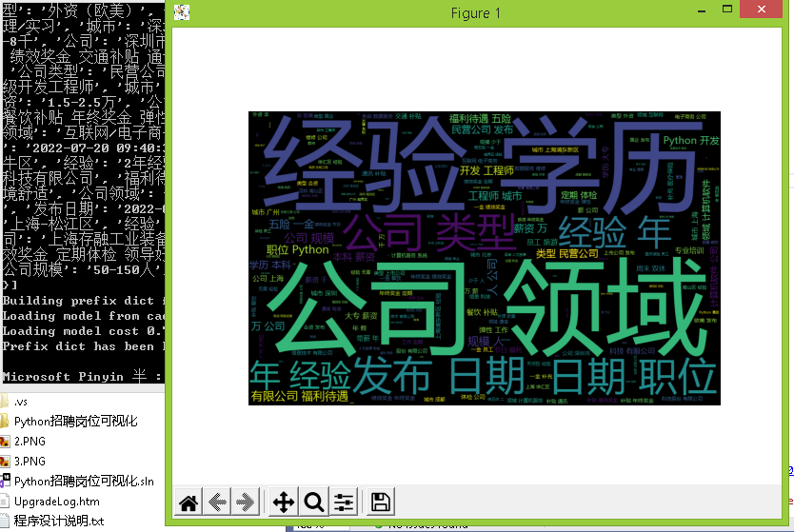Minimize the Figure 1 window
The image size is (794, 532).
click(702, 10)
